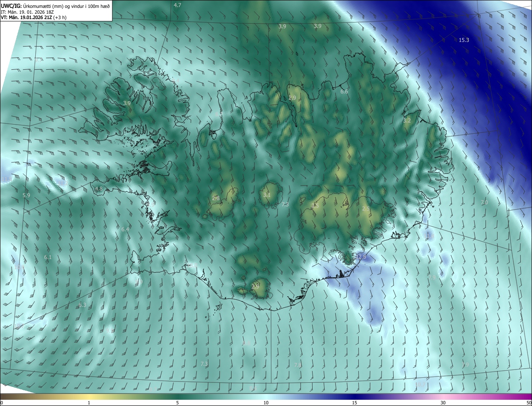The width and height of the screenshot is (532, 406).
Task: Click the 4.8 value label
Action: click(99, 188)
